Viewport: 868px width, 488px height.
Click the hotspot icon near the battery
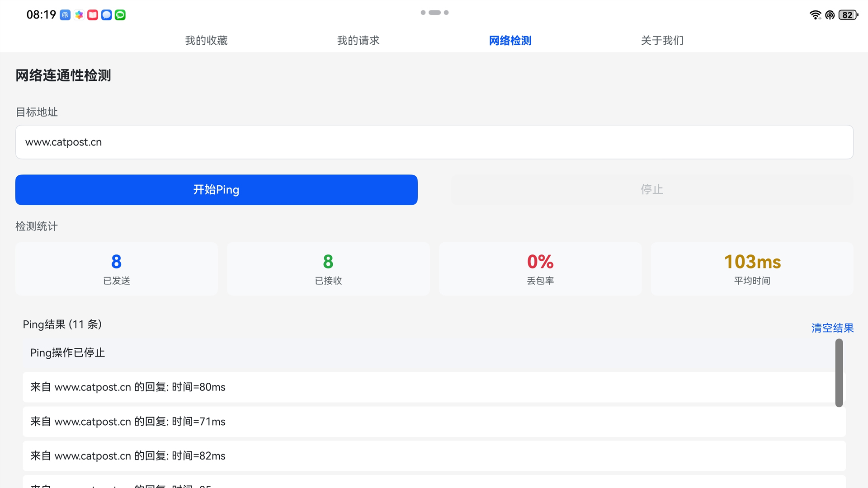830,14
